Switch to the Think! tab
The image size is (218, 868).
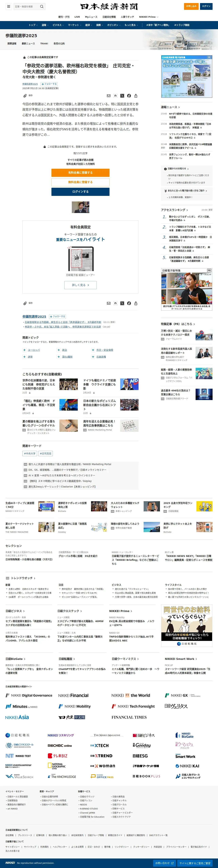(44, 43)
